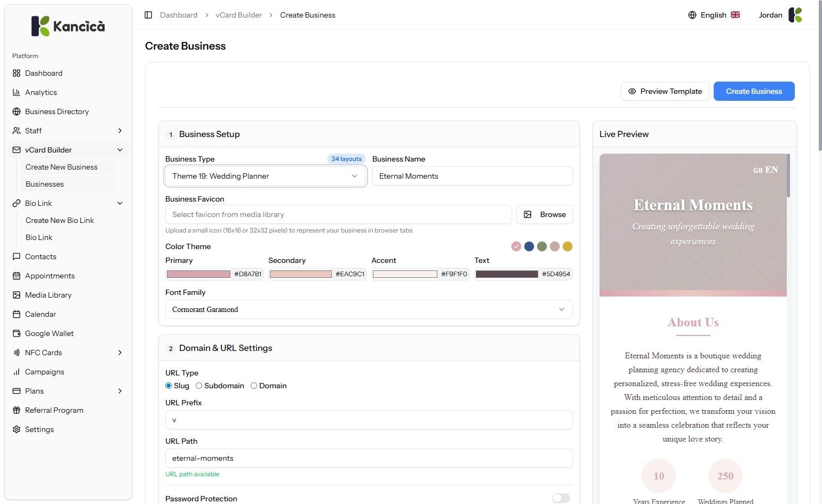The image size is (822, 504).
Task: Pick the Text color swatch
Action: click(507, 274)
